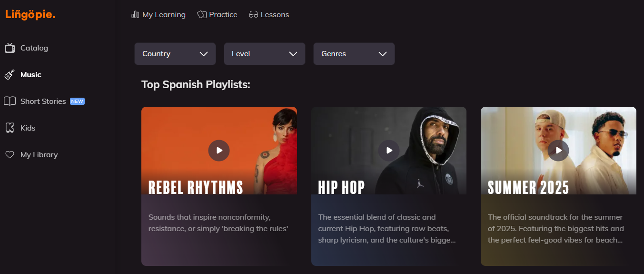
Task: Click the Lingopie logo
Action: 30,15
